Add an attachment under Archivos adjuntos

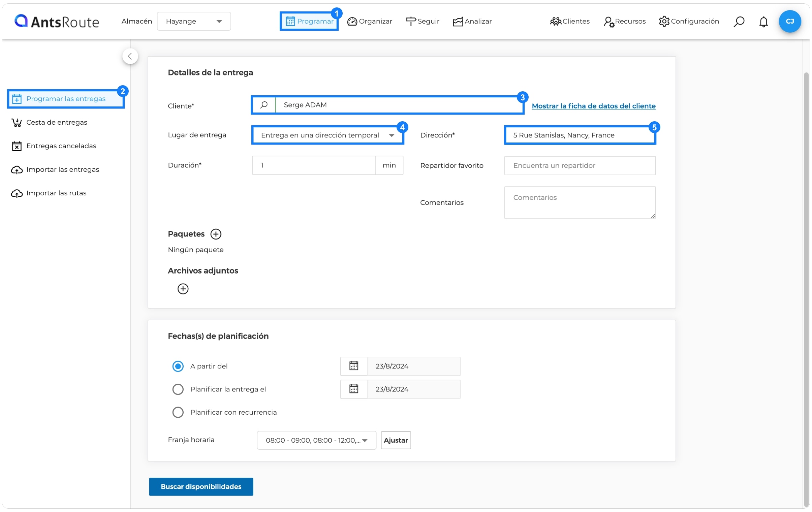[x=183, y=289]
